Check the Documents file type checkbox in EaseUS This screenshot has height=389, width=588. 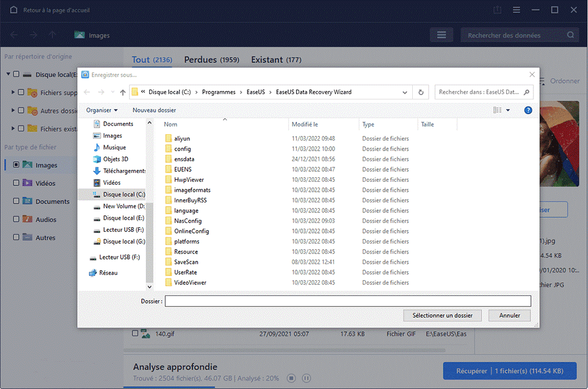[x=16, y=201]
